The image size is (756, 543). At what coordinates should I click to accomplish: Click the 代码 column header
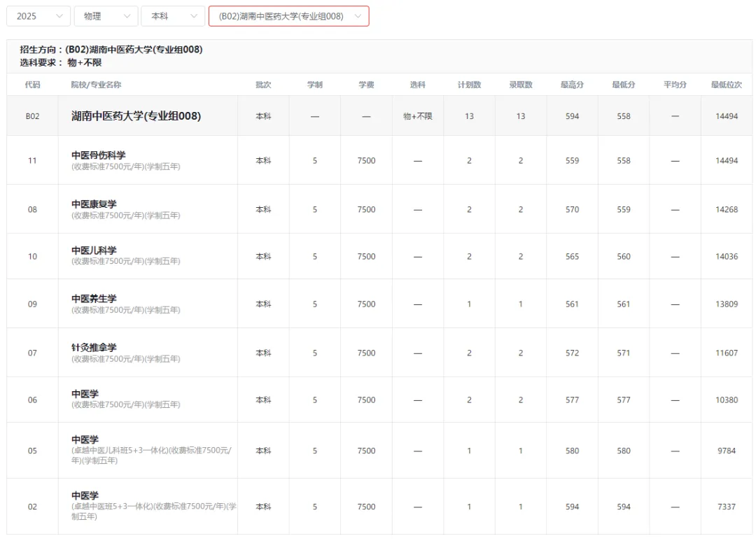pyautogui.click(x=32, y=85)
